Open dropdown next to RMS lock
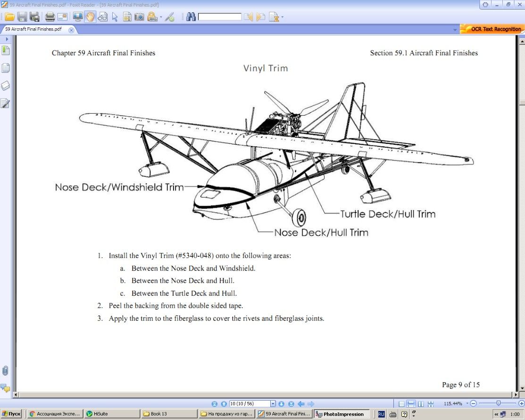525x420 pixels. pos(161,17)
